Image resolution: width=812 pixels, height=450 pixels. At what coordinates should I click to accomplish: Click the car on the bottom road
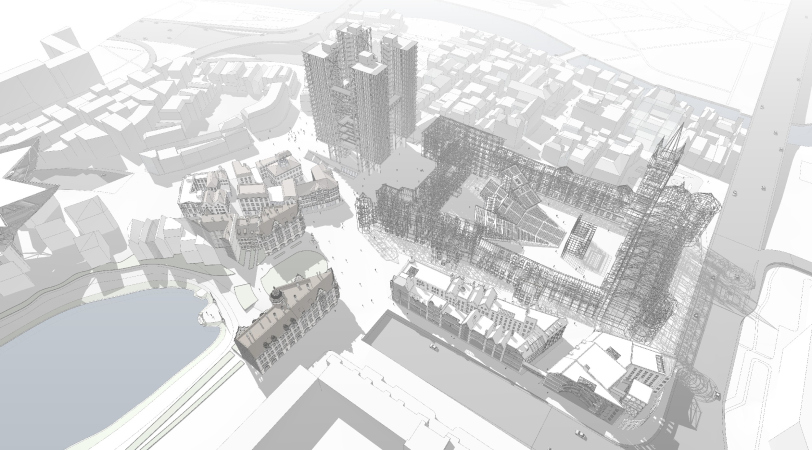pyautogui.click(x=580, y=433)
